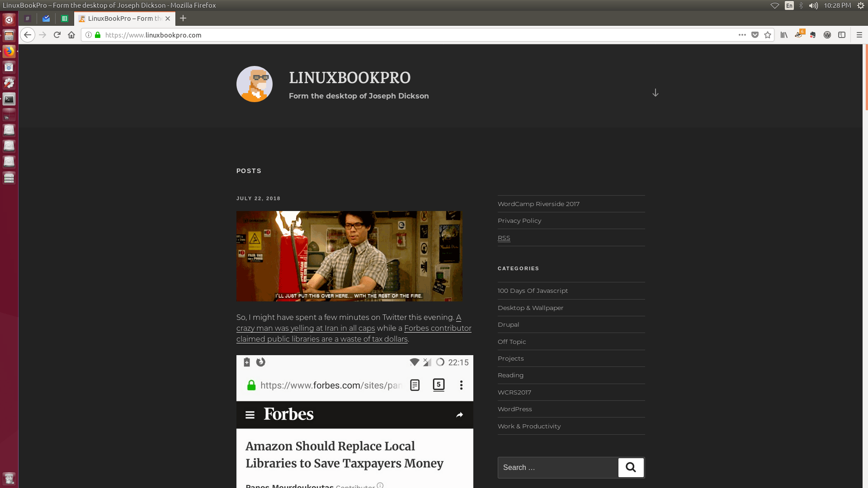This screenshot has width=868, height=488.
Task: Open the Ubuntu Dash search
Action: coord(9,20)
